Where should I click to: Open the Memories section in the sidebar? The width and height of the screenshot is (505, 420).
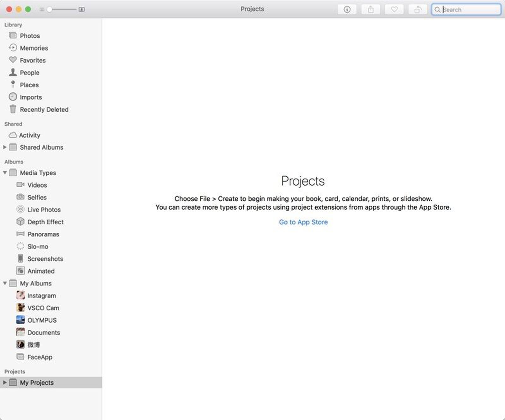tap(34, 48)
